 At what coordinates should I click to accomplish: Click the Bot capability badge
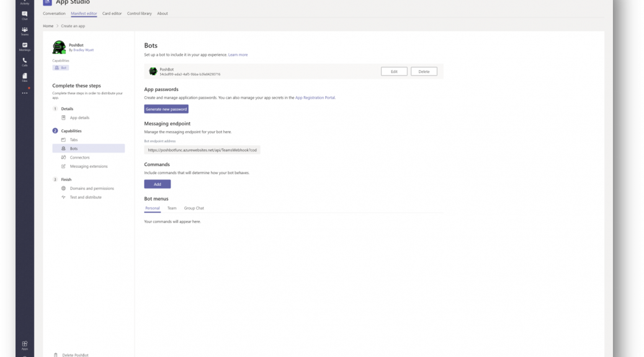(60, 68)
